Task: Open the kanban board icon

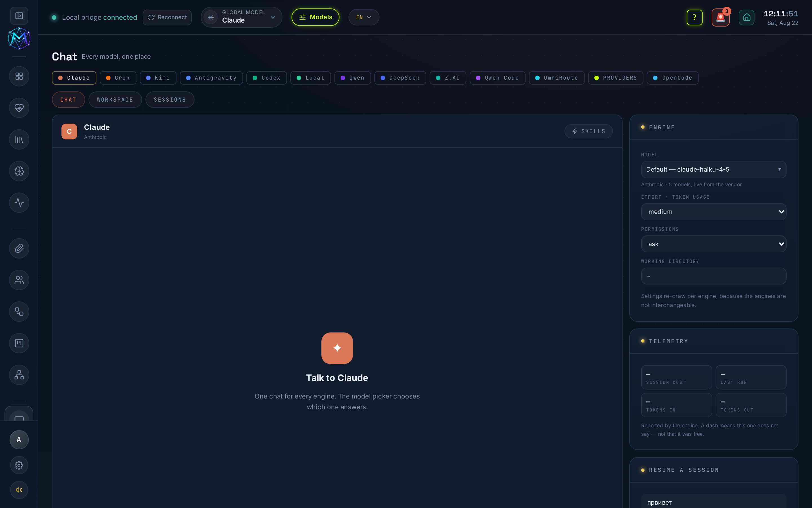Action: tap(19, 343)
